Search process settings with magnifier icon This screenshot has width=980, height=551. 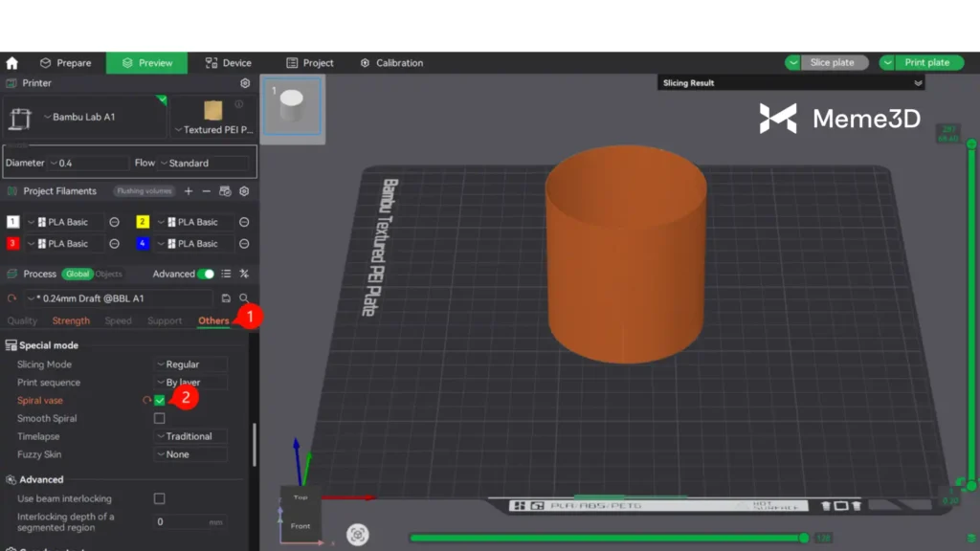(244, 298)
